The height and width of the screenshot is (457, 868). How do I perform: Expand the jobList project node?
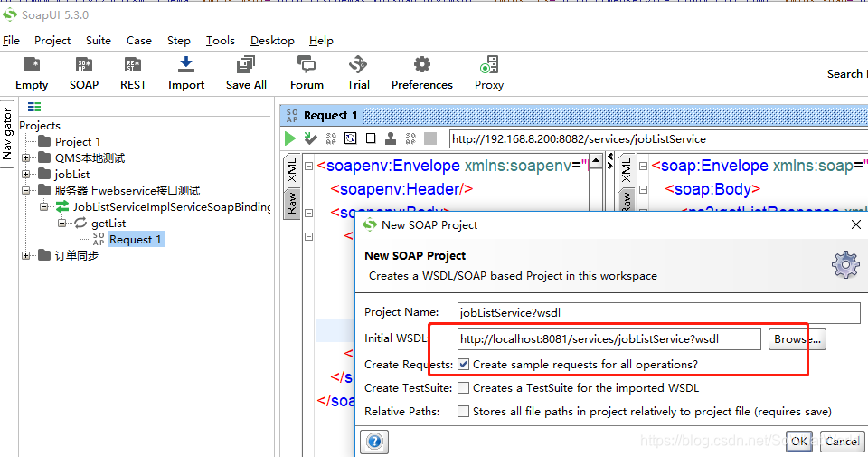point(25,174)
